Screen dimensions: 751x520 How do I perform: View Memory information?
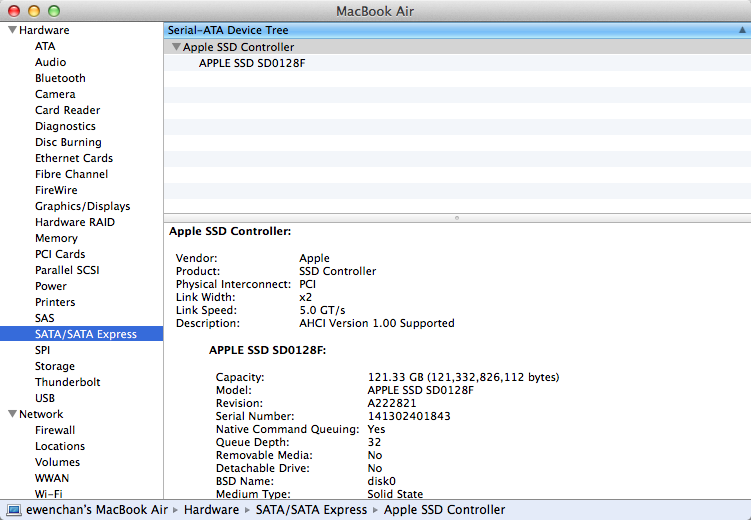56,238
